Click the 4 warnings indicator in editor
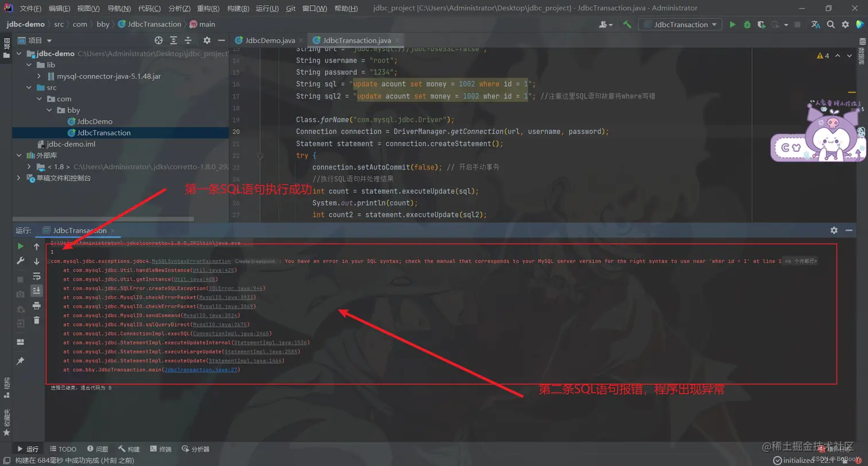 [x=823, y=56]
